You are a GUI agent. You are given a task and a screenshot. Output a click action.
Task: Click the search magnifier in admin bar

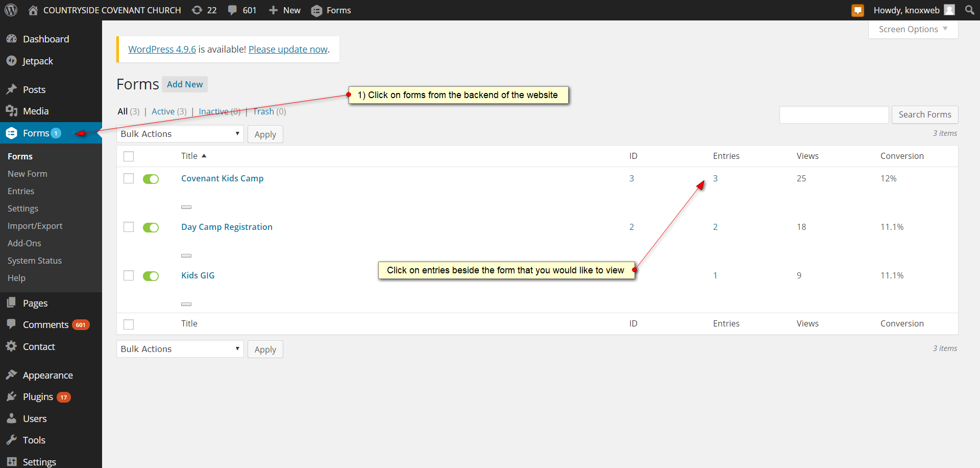coord(970,10)
